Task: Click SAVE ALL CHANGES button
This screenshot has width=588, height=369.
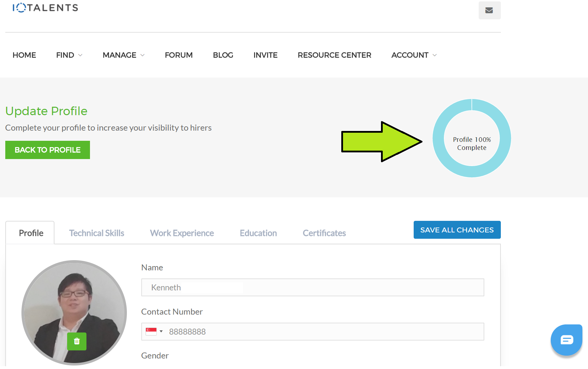Action: tap(457, 230)
